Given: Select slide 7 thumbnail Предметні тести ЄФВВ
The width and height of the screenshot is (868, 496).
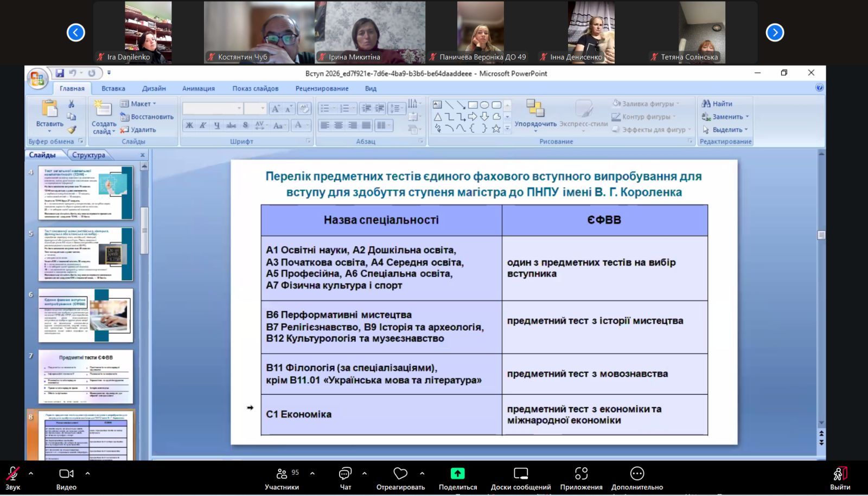Looking at the screenshot, I should click(x=86, y=376).
